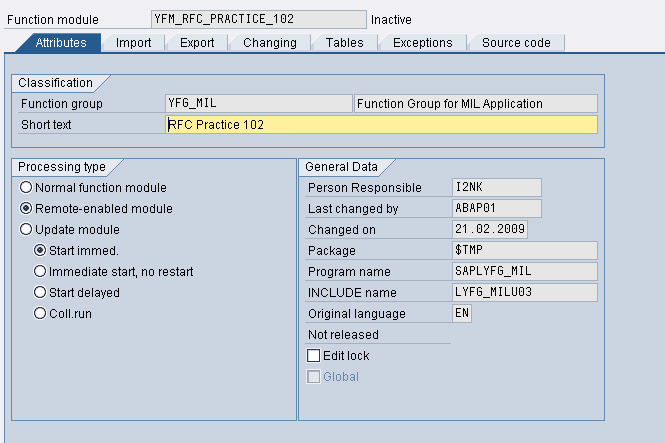Image resolution: width=665 pixels, height=443 pixels.
Task: View the Exceptions tab
Action: click(422, 43)
